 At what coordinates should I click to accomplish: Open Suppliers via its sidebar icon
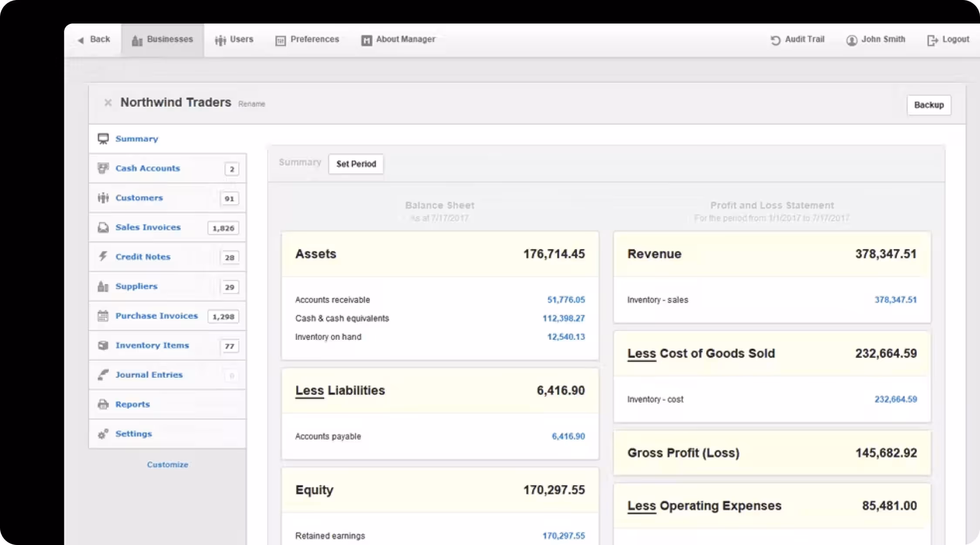pyautogui.click(x=103, y=286)
